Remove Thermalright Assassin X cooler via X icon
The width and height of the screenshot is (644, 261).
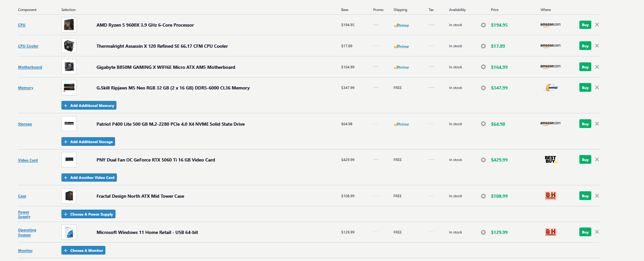(597, 46)
